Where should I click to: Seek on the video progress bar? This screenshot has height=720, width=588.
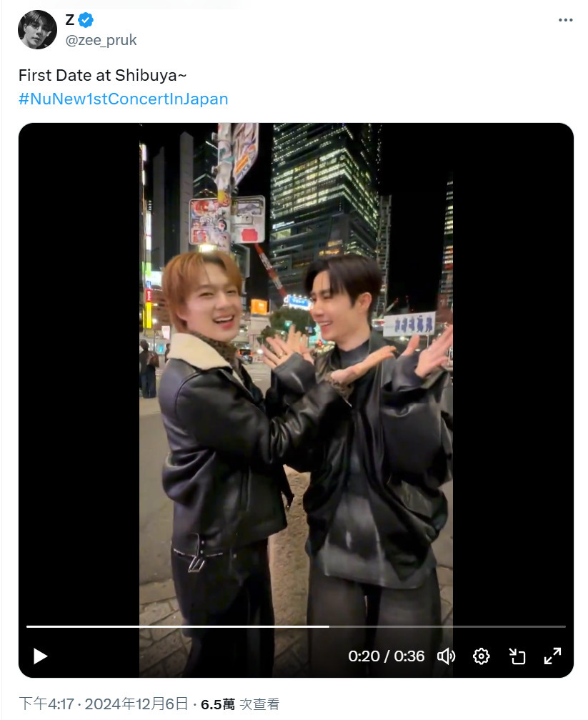tap(296, 626)
